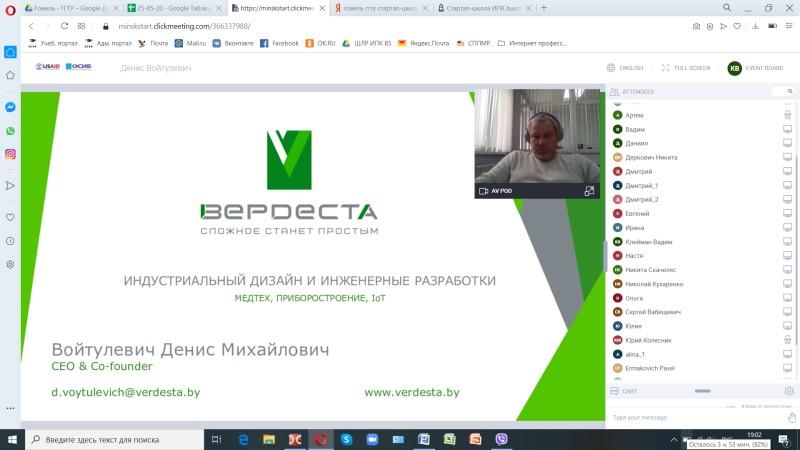Open Speed Dial start page grid
800x450 pixels.
(x=81, y=26)
